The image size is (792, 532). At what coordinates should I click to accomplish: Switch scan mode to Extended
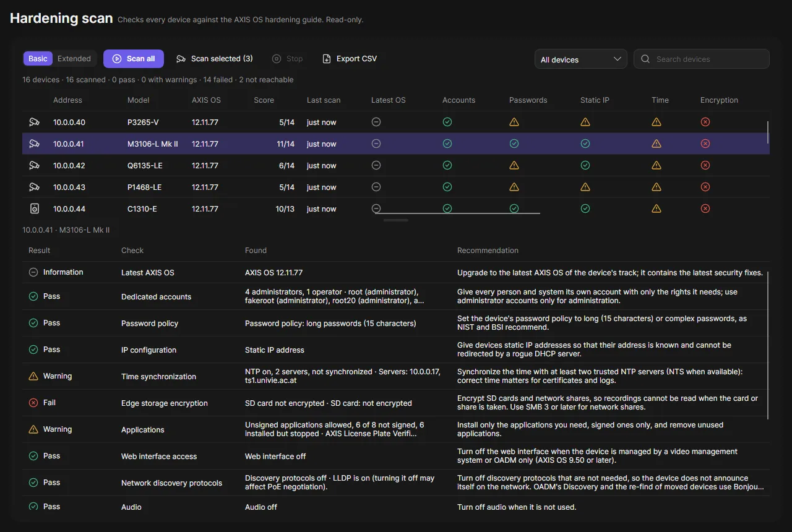[x=74, y=59]
